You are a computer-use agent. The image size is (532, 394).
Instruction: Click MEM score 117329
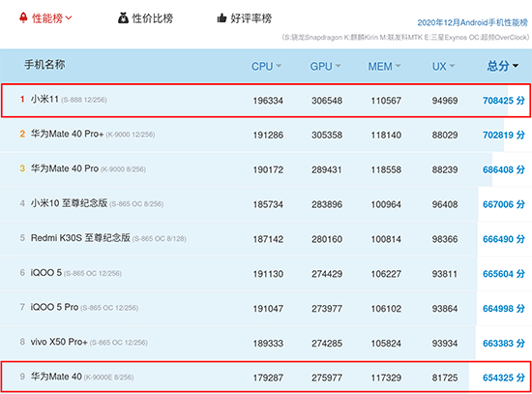pos(386,378)
